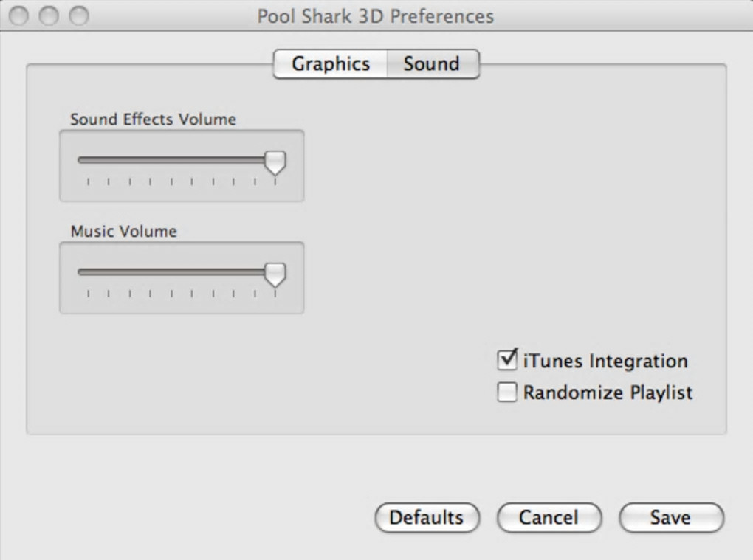Close the Pool Shark 3D Preferences window
The width and height of the screenshot is (753, 560).
(20, 15)
